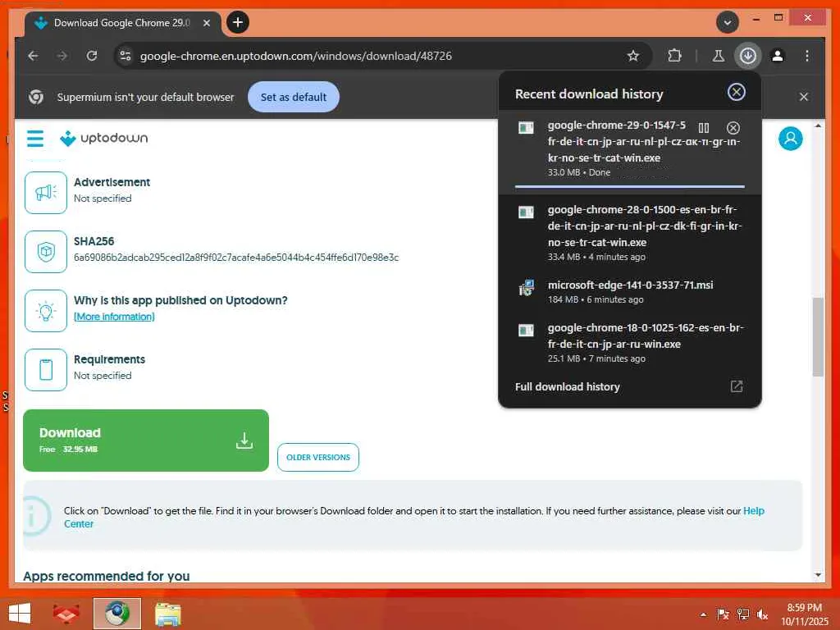840x630 pixels.
Task: Open File Explorer from taskbar
Action: 167,614
